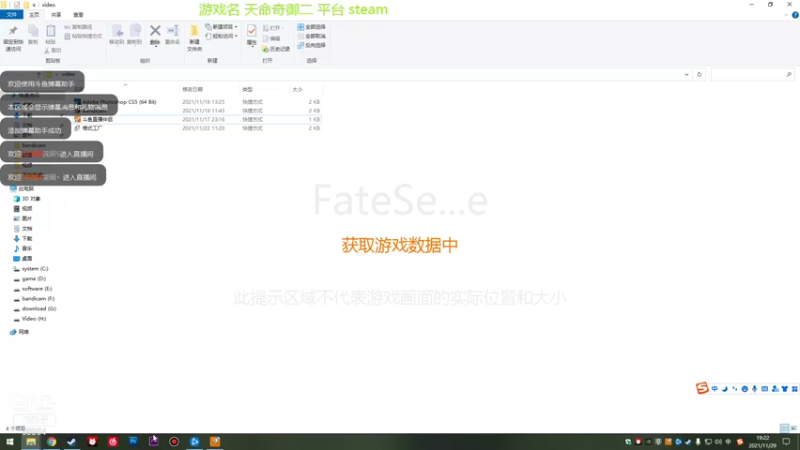This screenshot has width=800, height=450.
Task: Switch to the 共享 ribbon tab
Action: pyautogui.click(x=56, y=15)
